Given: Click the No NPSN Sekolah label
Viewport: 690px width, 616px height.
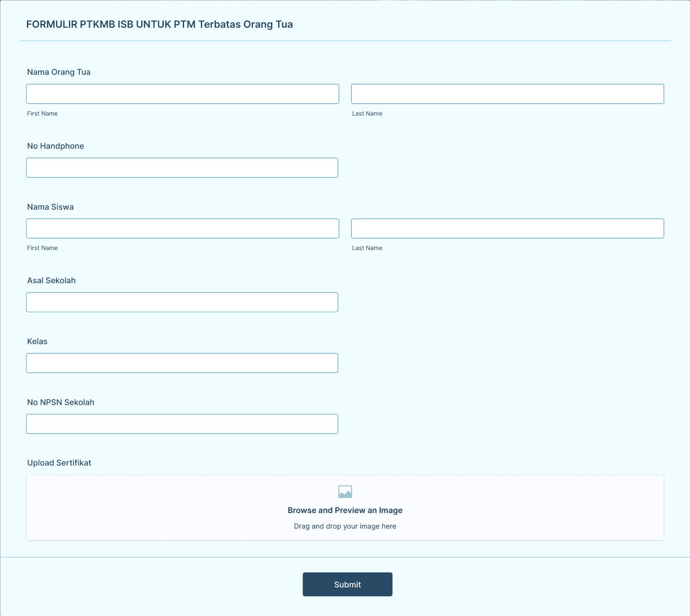Looking at the screenshot, I should (61, 402).
